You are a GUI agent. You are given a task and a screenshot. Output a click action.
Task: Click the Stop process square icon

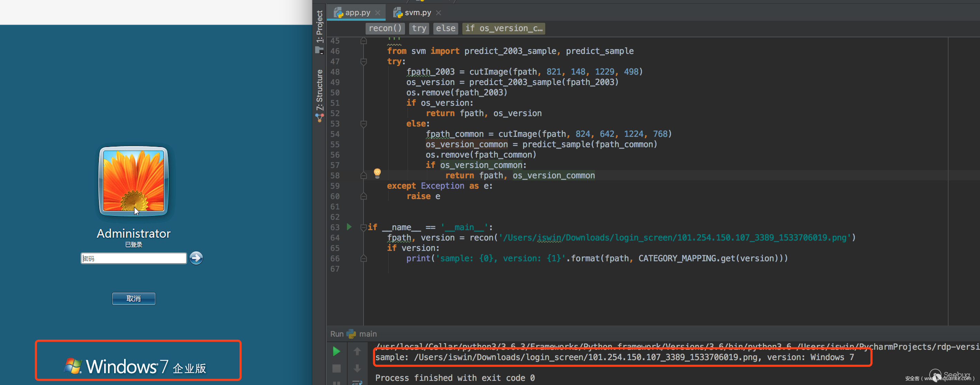[x=336, y=368]
